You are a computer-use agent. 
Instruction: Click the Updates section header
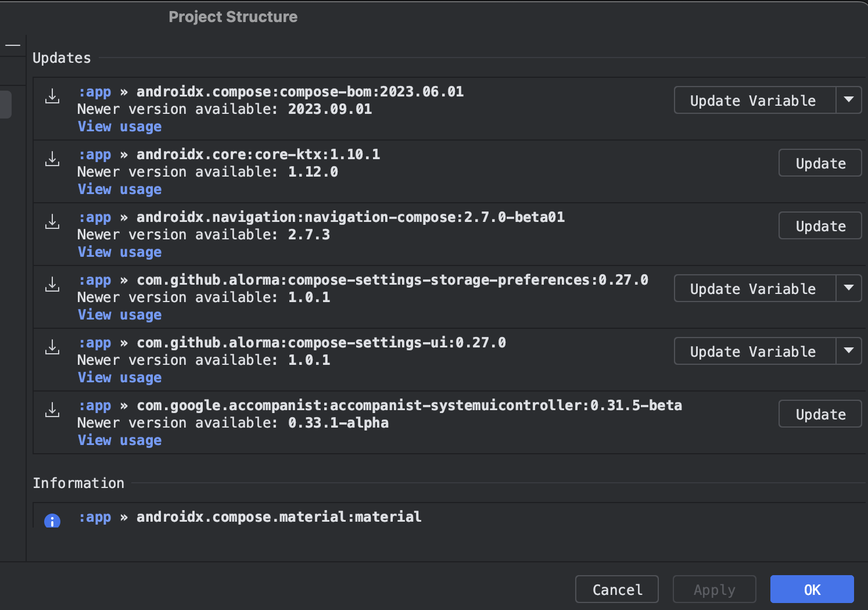(x=62, y=58)
